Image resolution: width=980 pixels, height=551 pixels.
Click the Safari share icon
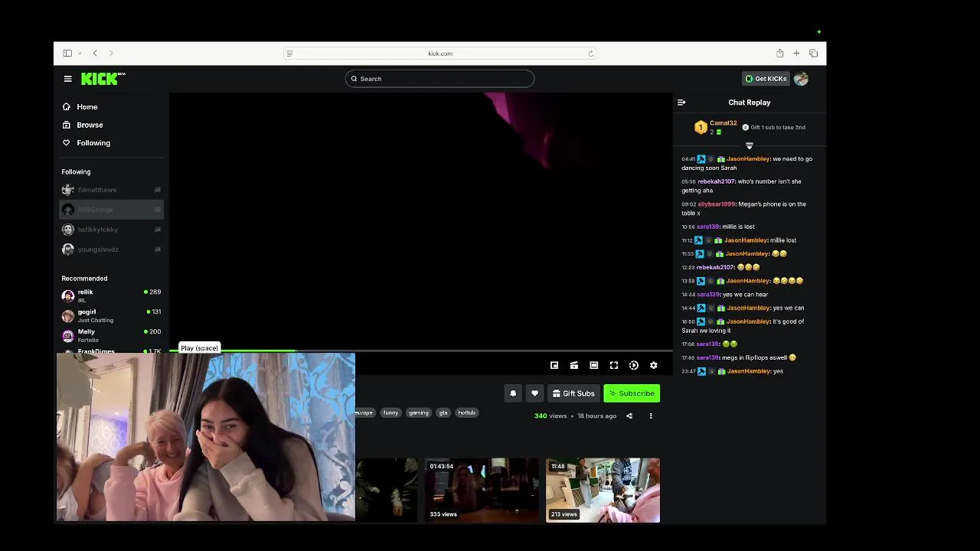[x=779, y=53]
